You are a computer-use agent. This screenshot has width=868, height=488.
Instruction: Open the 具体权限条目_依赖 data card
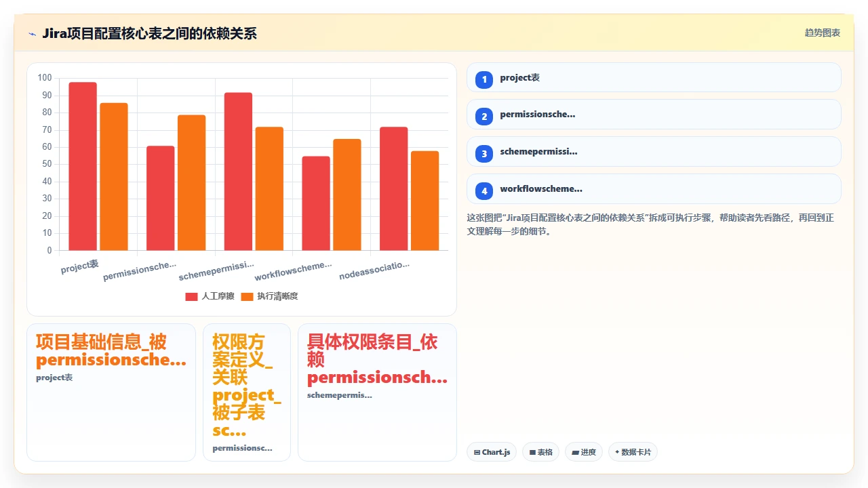(x=377, y=392)
